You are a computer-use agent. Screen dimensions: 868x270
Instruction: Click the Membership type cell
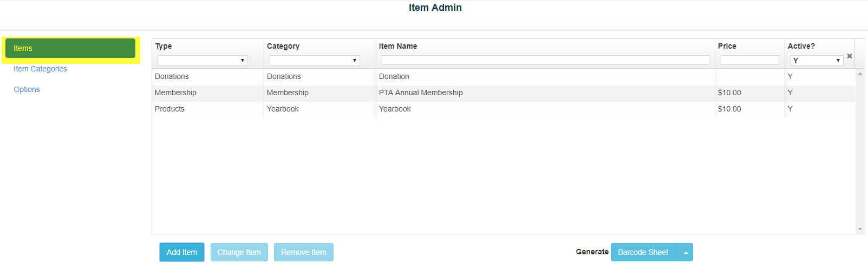(208, 93)
